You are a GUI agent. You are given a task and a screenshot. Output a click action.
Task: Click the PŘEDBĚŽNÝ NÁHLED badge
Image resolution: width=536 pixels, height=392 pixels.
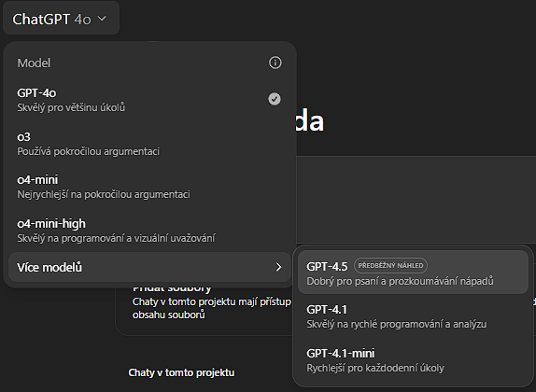pyautogui.click(x=390, y=266)
